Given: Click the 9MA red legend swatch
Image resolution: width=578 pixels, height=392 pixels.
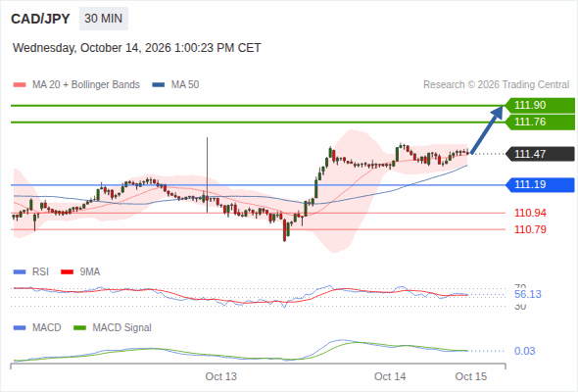Looking at the screenshot, I should point(67,272).
